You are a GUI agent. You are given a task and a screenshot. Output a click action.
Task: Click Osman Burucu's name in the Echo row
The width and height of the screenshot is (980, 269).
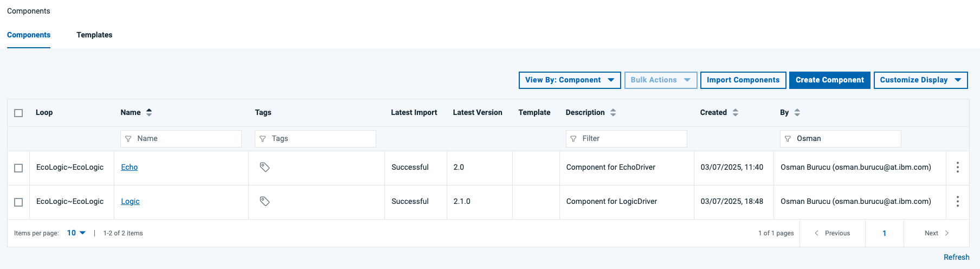pyautogui.click(x=856, y=167)
